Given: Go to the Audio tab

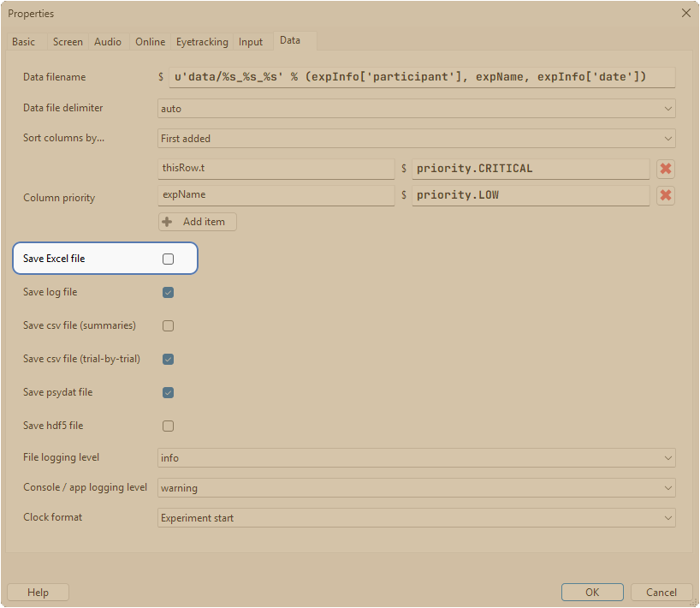Looking at the screenshot, I should [108, 42].
